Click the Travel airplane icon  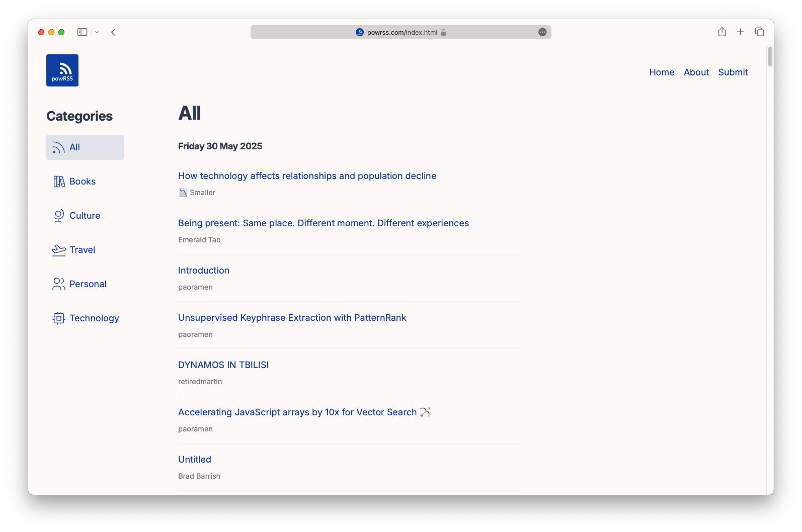tap(59, 250)
